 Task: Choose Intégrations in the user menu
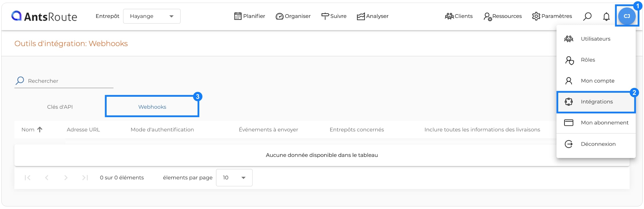(596, 102)
